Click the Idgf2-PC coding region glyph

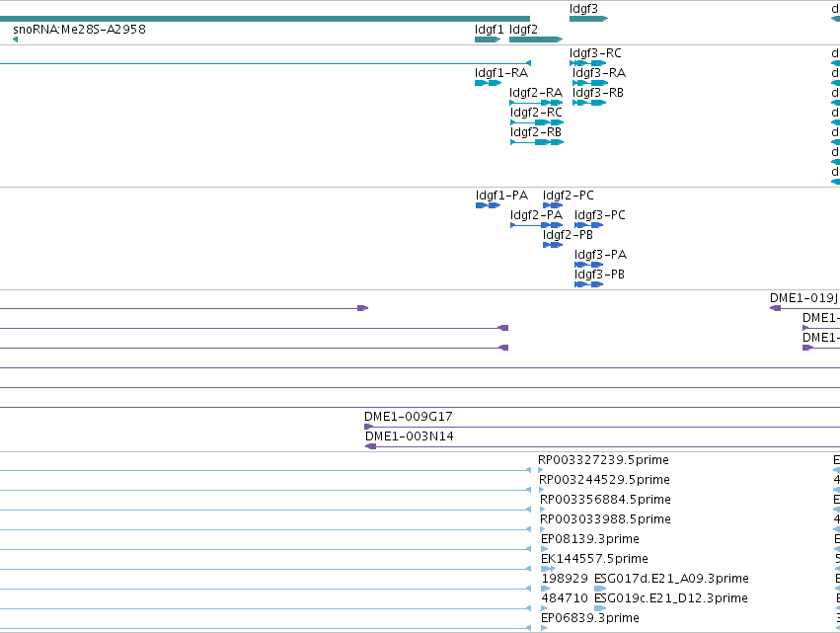[x=553, y=205]
